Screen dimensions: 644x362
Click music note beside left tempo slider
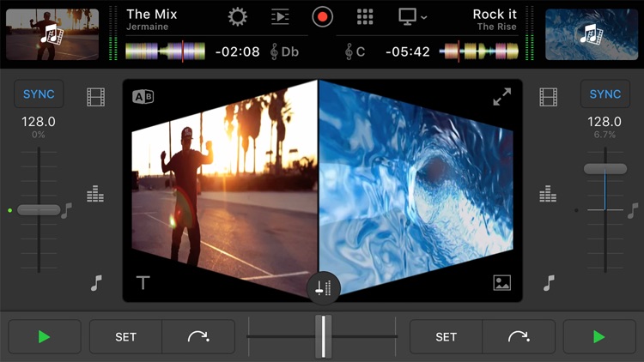pyautogui.click(x=66, y=210)
